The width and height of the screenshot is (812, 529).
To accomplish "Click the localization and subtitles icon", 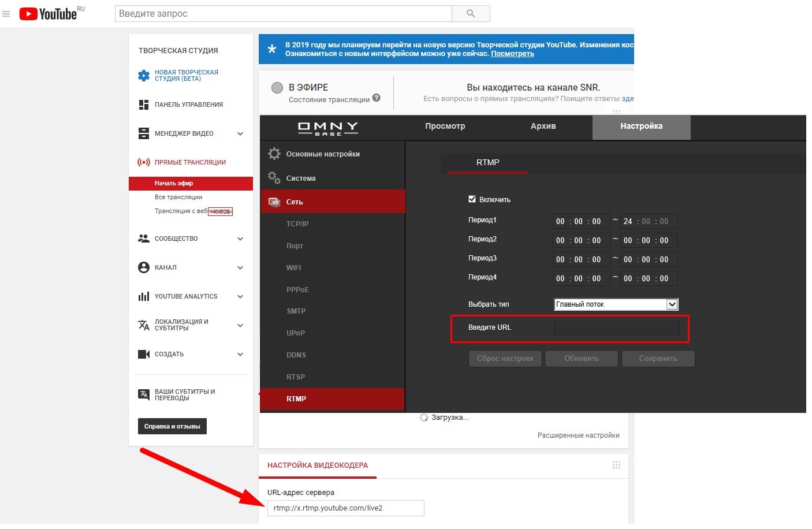I will click(x=144, y=325).
